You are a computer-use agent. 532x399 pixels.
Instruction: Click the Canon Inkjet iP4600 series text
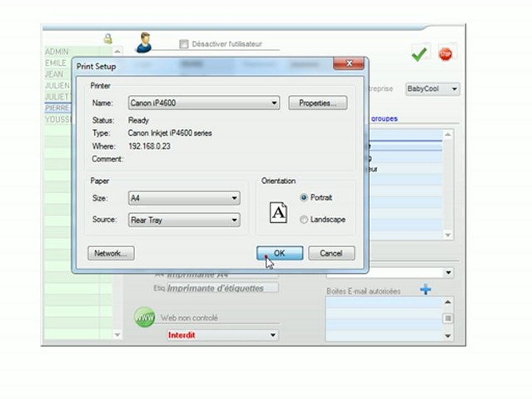pos(170,133)
